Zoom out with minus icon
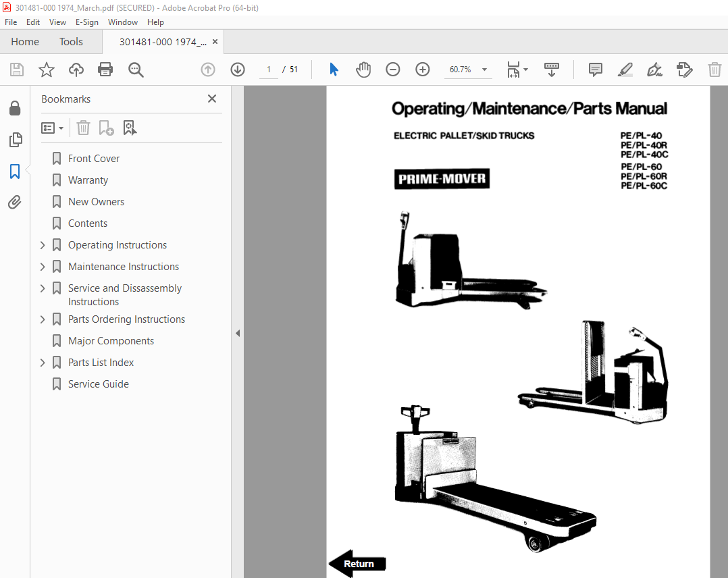 (393, 70)
